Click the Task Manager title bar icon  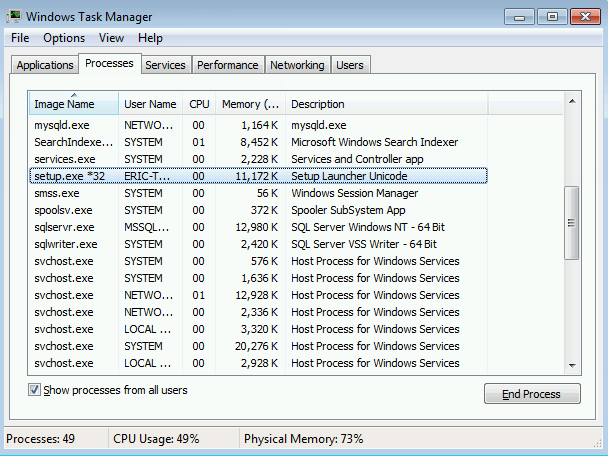(x=14, y=17)
